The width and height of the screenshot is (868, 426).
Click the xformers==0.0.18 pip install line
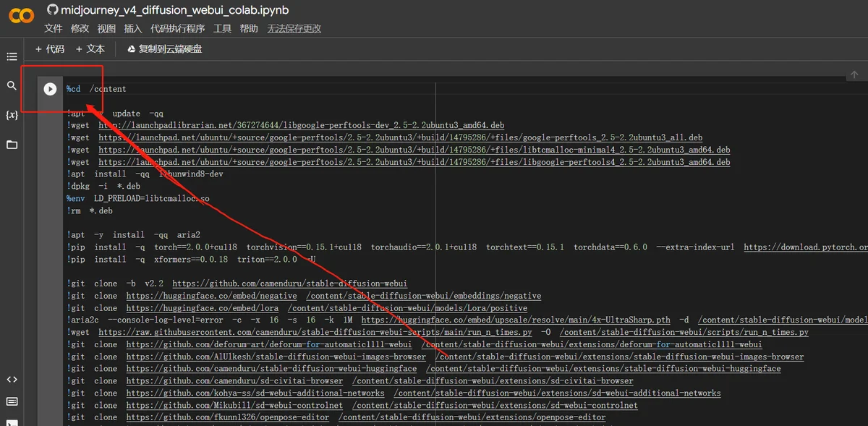191,259
